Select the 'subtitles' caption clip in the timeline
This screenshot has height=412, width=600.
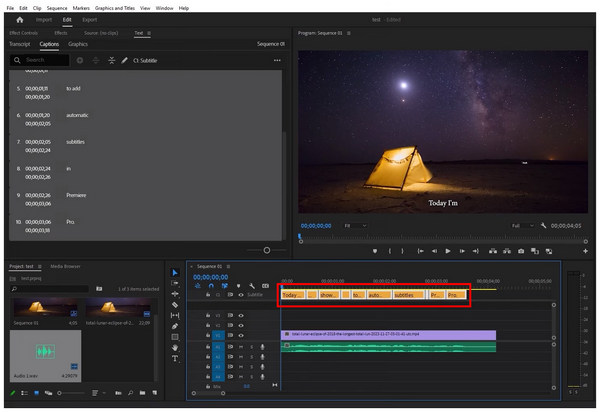tap(409, 295)
